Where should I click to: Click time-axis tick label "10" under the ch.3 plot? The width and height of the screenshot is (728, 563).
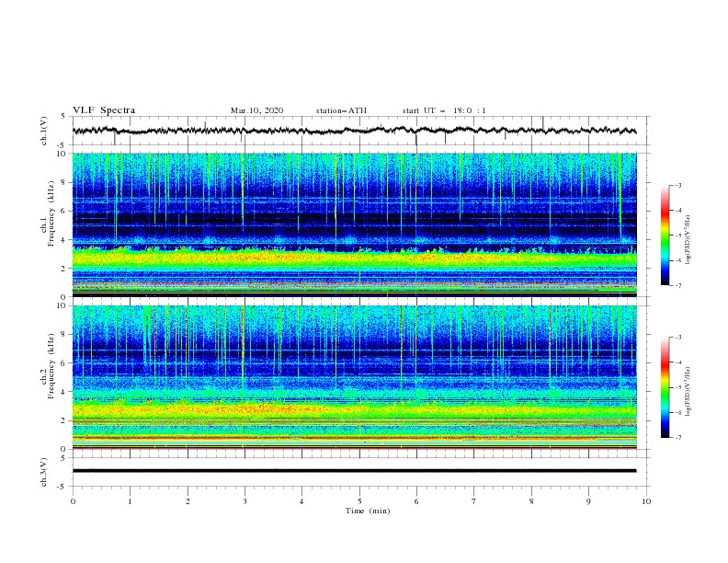[646, 501]
